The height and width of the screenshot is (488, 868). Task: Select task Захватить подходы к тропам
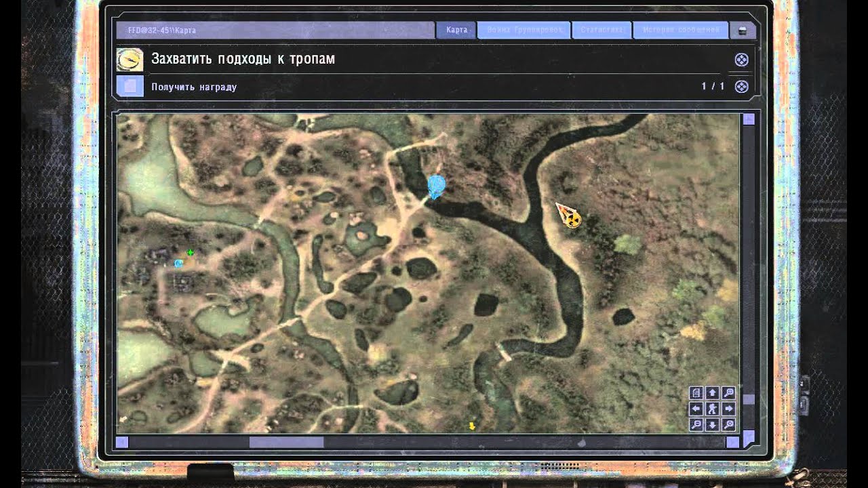(243, 59)
